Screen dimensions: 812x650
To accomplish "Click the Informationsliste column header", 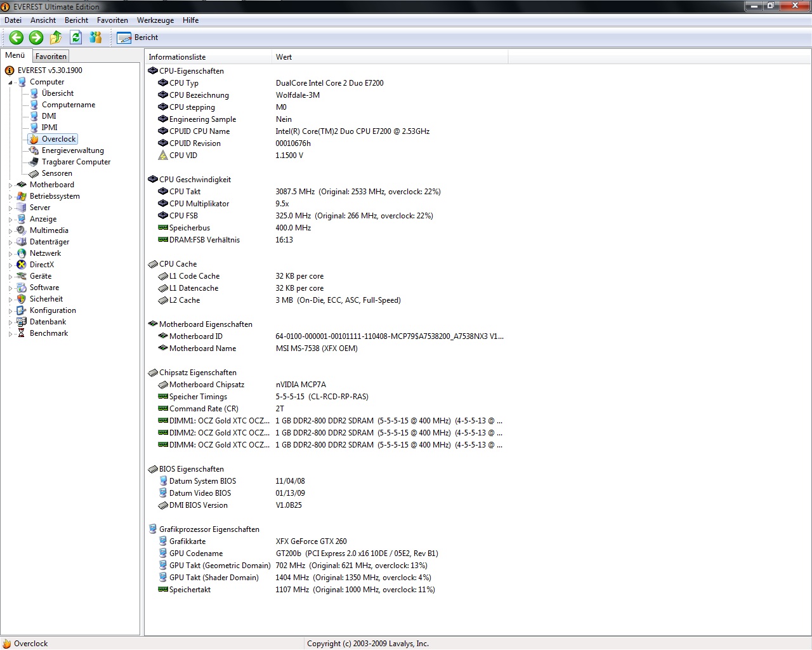I will tap(208, 57).
